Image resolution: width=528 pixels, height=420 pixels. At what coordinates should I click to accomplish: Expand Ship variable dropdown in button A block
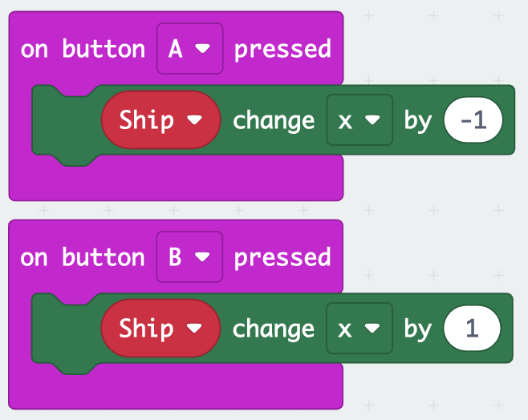(161, 119)
